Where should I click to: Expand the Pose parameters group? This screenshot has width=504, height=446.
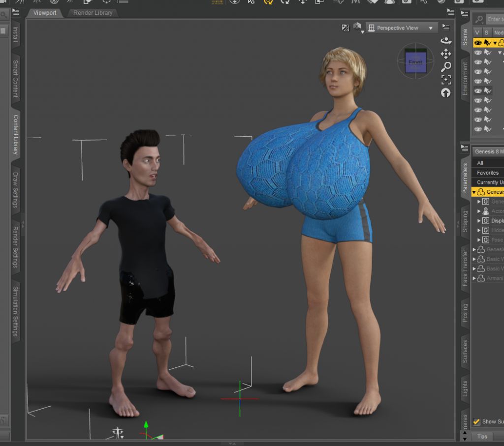pos(479,240)
